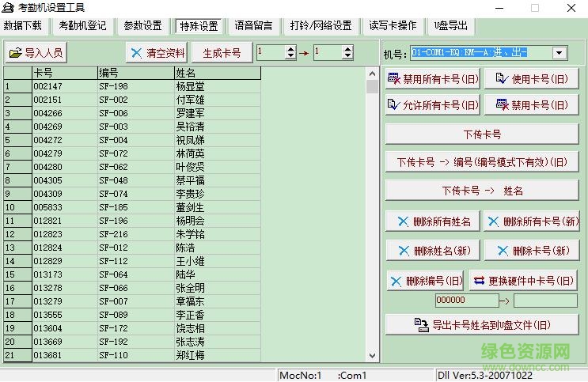Select name cell 吴裕清
Screen dimensions: 588x382
click(x=218, y=127)
